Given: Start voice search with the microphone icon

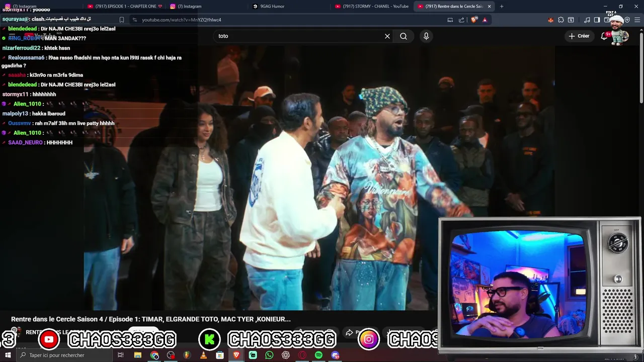Looking at the screenshot, I should click(x=426, y=36).
